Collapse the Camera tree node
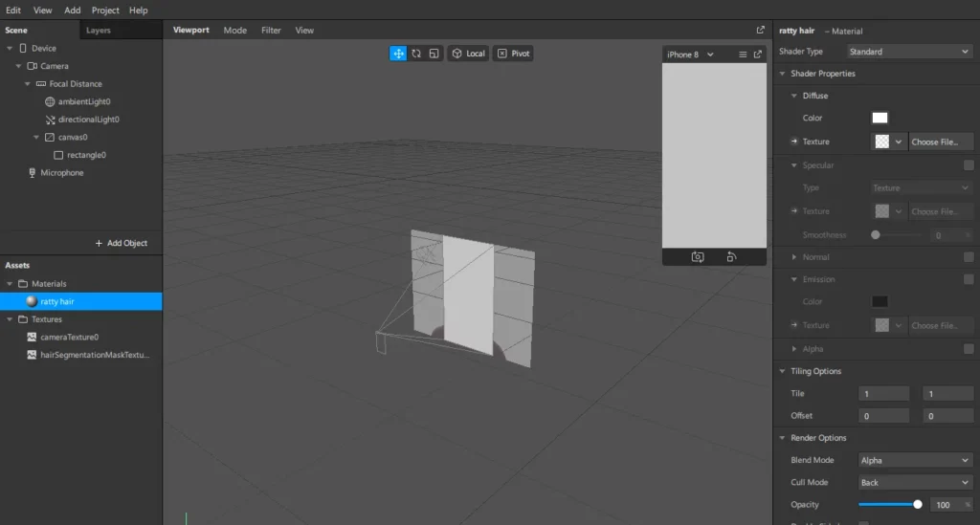Image resolution: width=980 pixels, height=525 pixels. click(x=18, y=66)
